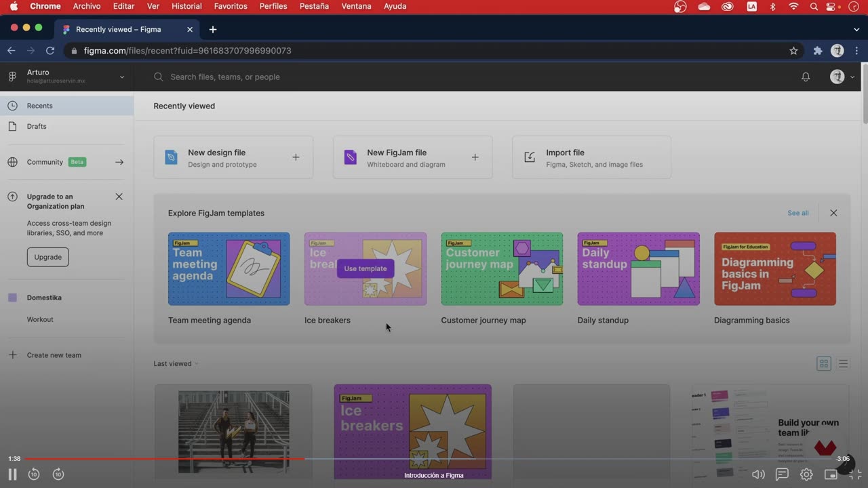This screenshot has height=488, width=868.
Task: Open the Historial menu
Action: [186, 6]
